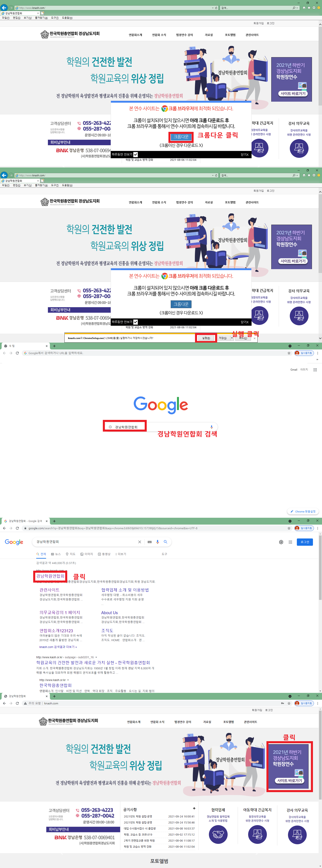
Task: Open the 'About Us' sitelink in Google results
Action: pyautogui.click(x=109, y=613)
